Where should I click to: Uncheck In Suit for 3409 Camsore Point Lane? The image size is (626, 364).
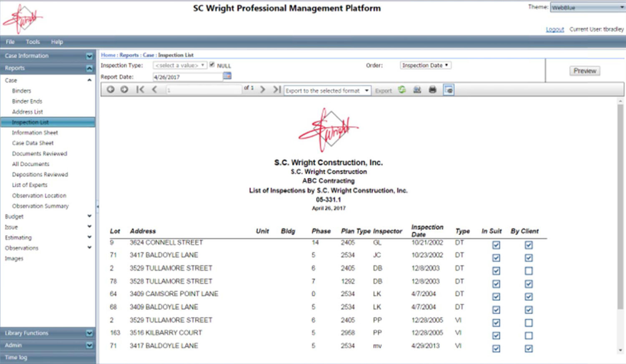tap(496, 296)
